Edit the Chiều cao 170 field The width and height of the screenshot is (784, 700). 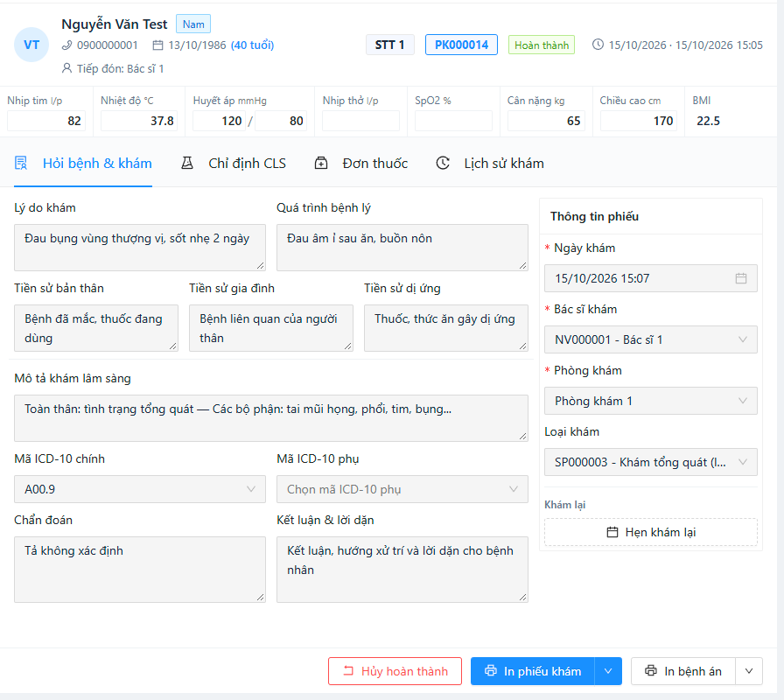639,121
